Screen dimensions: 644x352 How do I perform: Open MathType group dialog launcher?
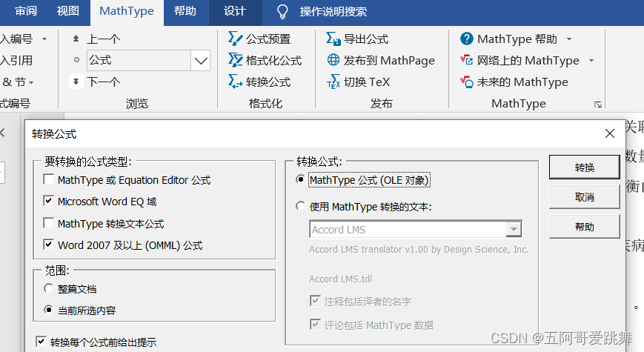[x=598, y=104]
